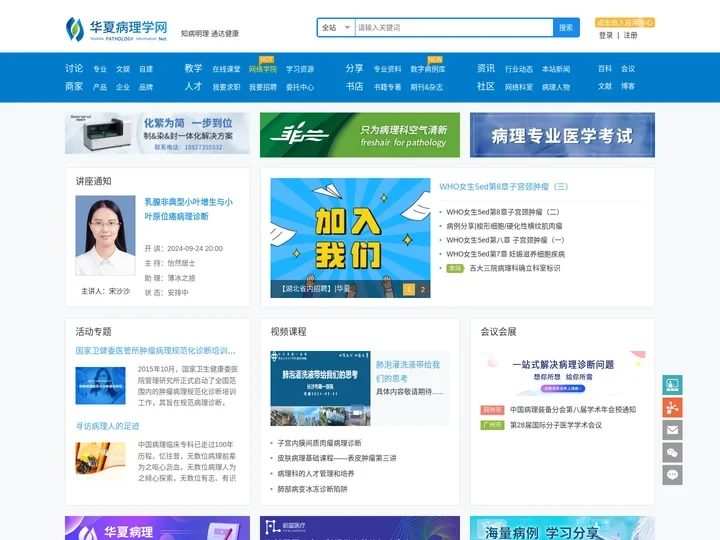Open 寻访病理人的足迹 topic link
Image resolution: width=720 pixels, height=540 pixels.
click(107, 426)
